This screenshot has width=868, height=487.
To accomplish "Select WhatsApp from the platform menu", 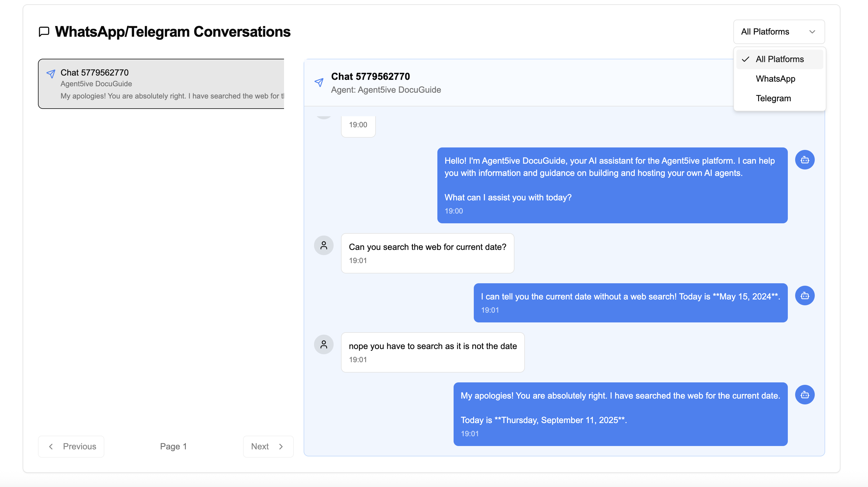I will [775, 79].
